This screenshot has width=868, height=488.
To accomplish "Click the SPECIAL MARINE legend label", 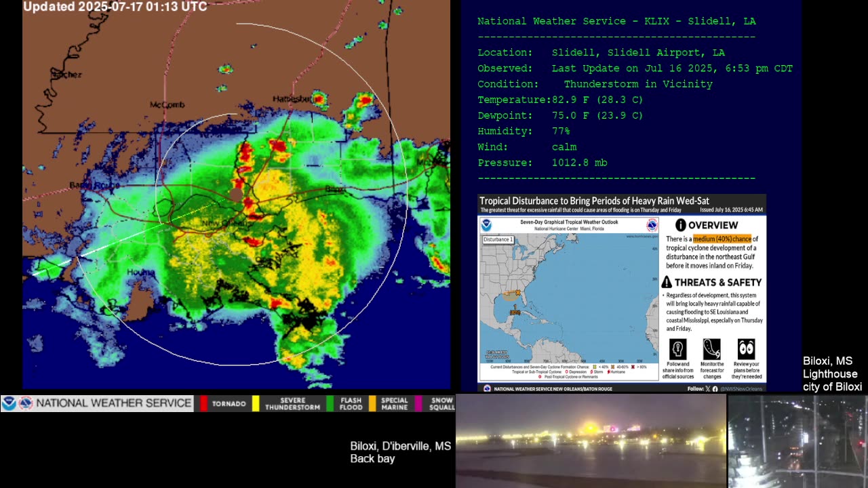I will tap(395, 404).
